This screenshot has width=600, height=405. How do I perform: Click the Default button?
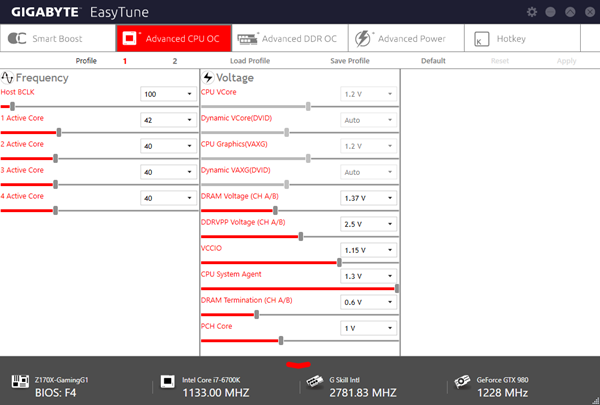pyautogui.click(x=433, y=61)
